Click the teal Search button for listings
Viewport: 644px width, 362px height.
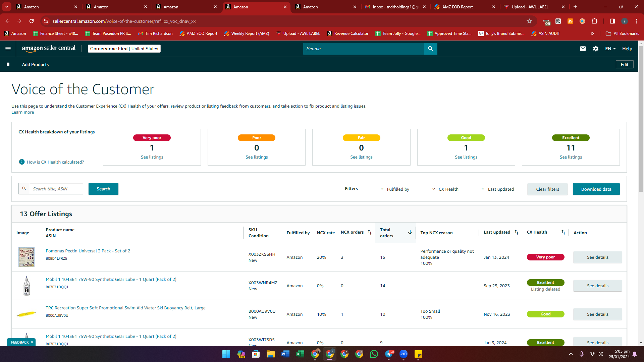coord(103,189)
